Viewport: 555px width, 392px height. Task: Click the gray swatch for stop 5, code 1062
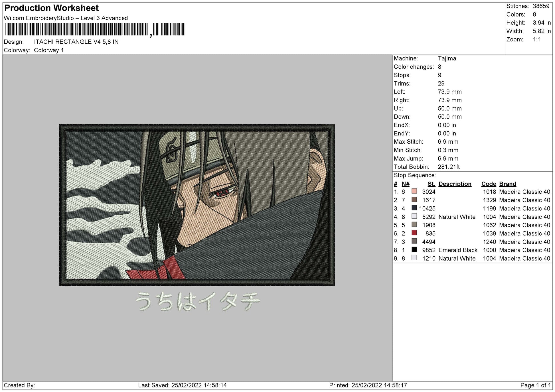pyautogui.click(x=414, y=225)
